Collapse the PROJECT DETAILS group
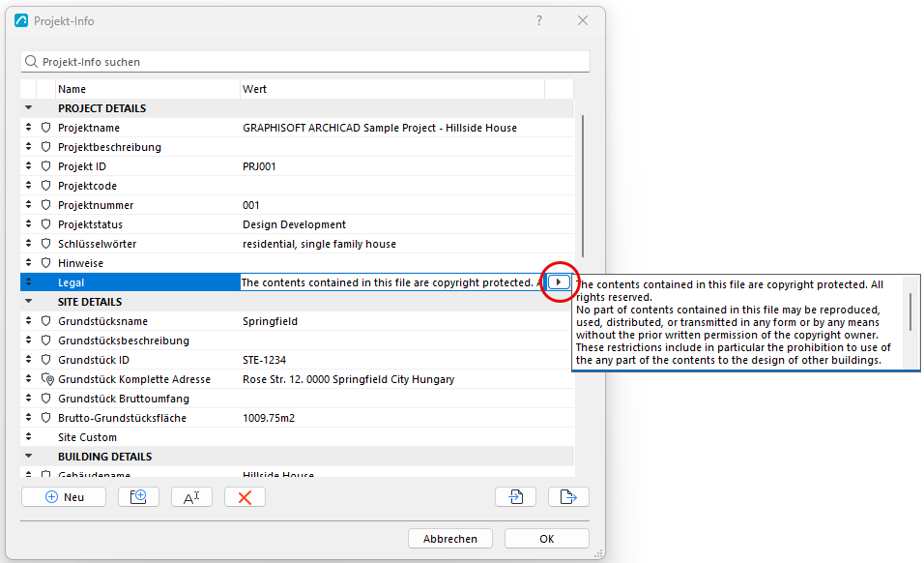The height and width of the screenshot is (563, 924). tap(28, 108)
